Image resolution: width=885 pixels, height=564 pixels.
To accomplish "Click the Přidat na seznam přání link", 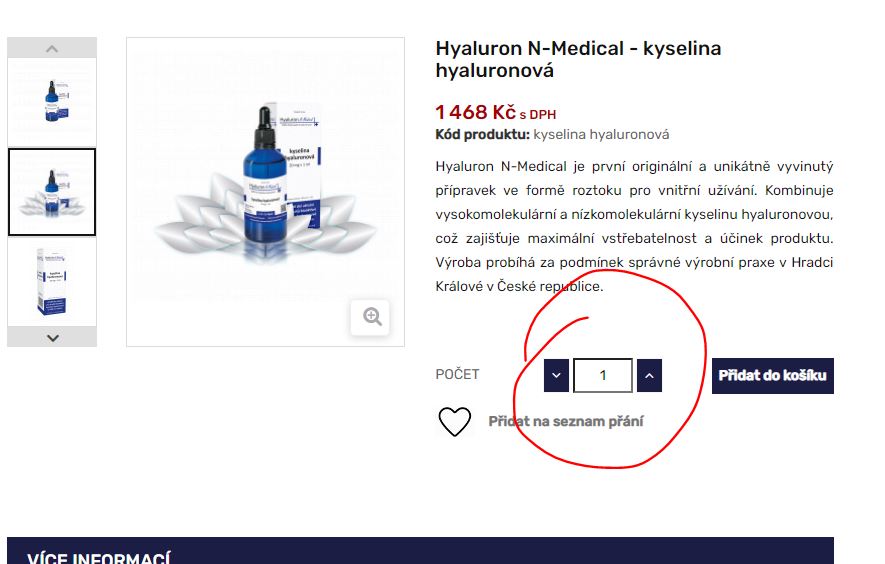I will pos(566,422).
